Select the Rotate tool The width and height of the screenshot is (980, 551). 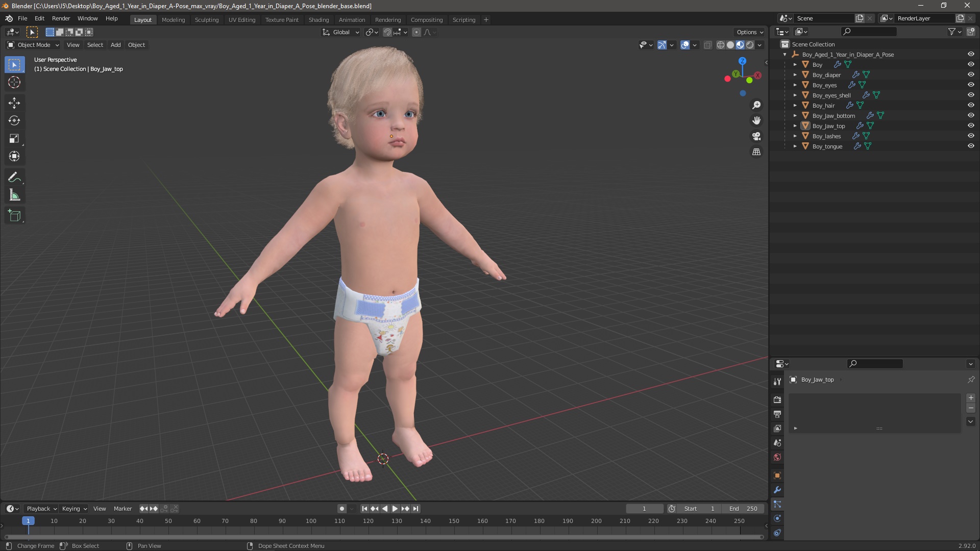[14, 121]
